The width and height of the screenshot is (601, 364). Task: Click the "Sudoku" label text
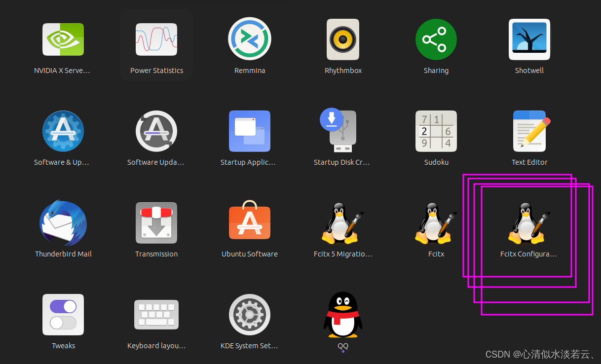click(436, 162)
